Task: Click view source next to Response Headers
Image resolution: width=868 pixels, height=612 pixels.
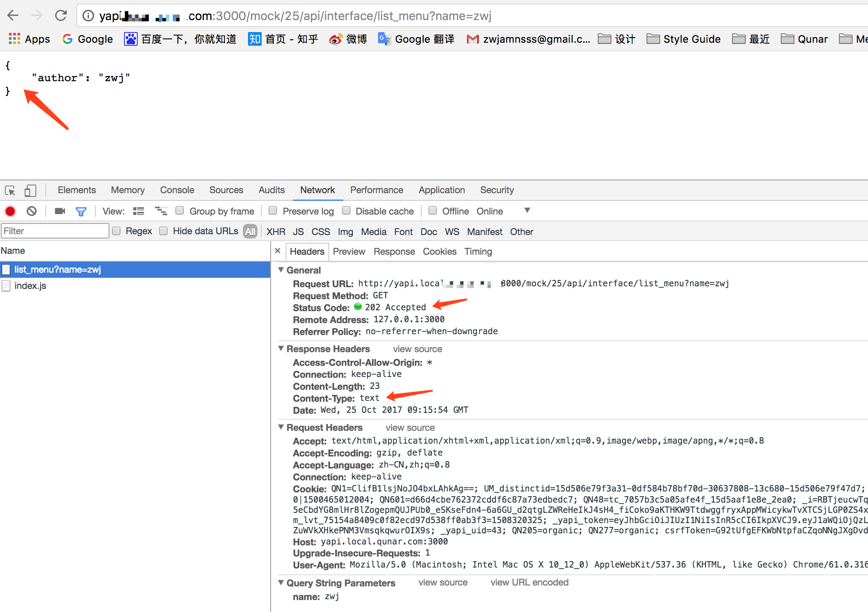Action: coord(417,349)
